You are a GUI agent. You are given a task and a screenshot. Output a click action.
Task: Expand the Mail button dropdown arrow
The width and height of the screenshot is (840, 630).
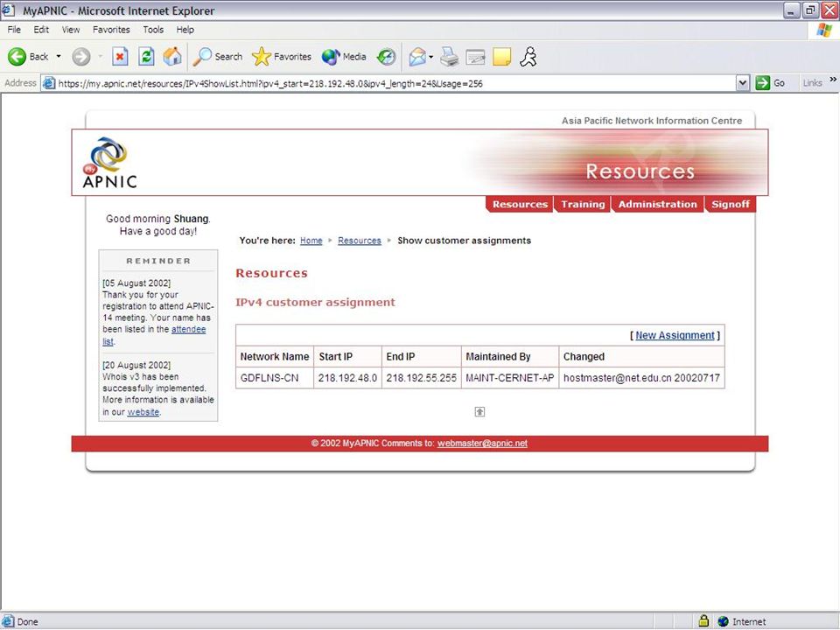coord(430,56)
